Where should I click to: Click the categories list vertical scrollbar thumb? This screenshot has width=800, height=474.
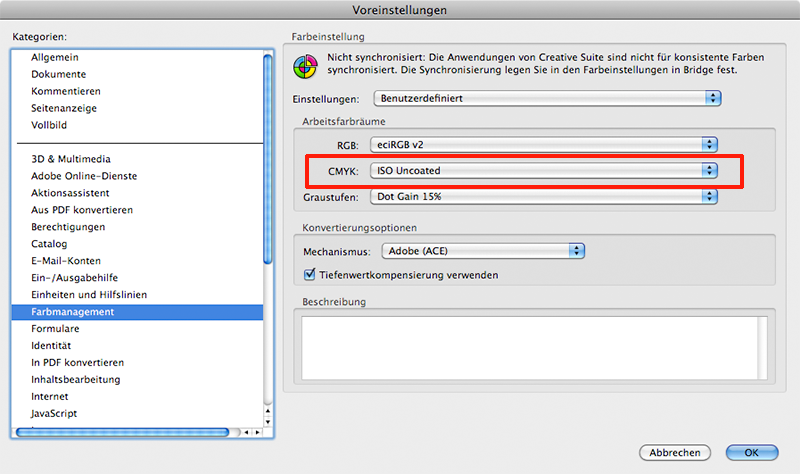(x=268, y=159)
